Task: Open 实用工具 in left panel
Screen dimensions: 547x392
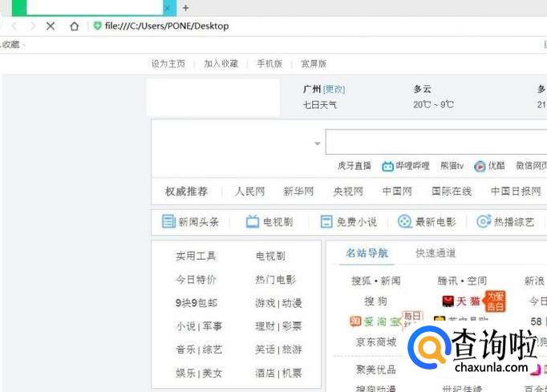Action: pos(196,257)
